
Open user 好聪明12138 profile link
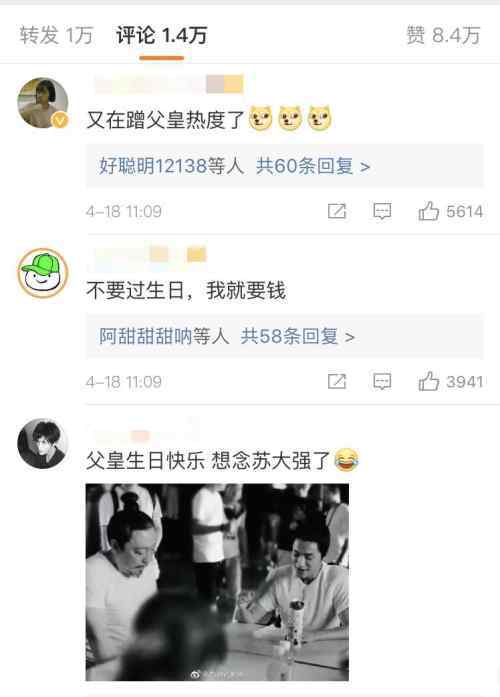(153, 166)
